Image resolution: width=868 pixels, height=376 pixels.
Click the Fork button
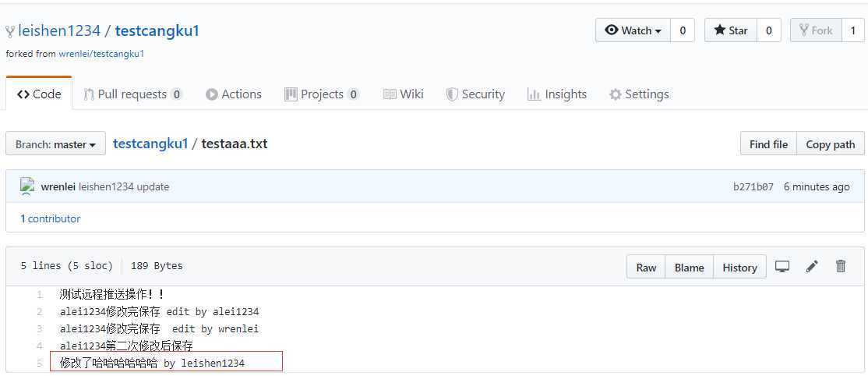click(x=816, y=30)
